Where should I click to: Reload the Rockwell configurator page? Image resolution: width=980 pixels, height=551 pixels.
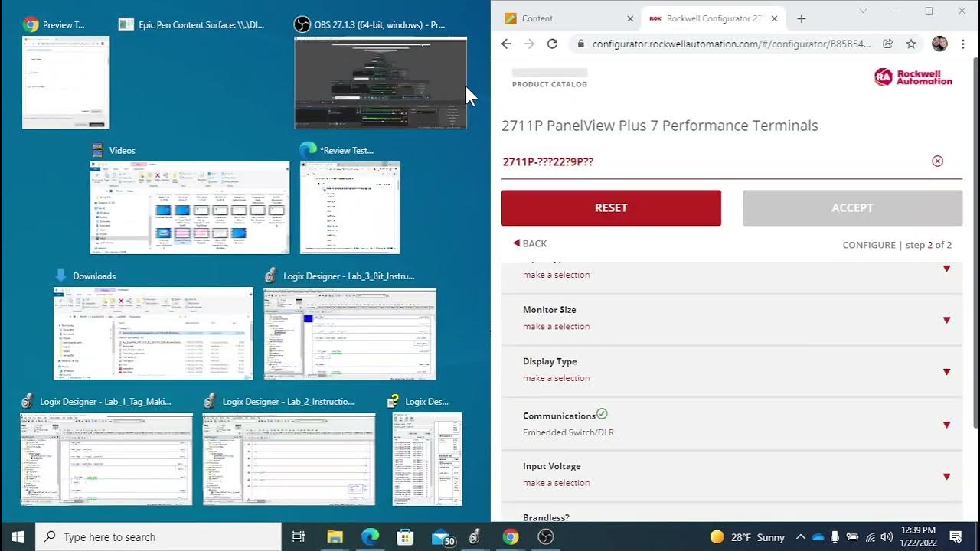coord(552,44)
